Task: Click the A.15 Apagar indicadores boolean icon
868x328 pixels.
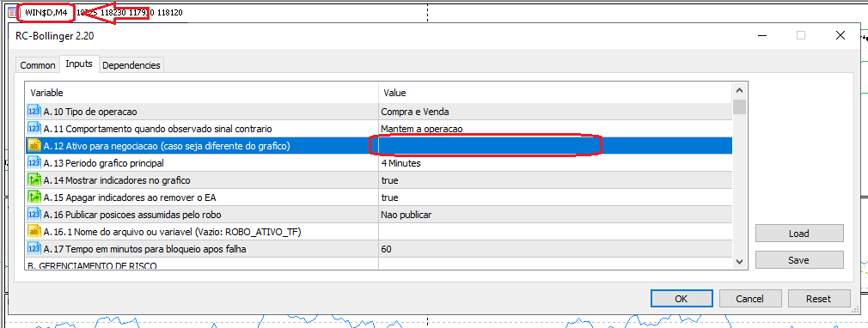Action: (x=34, y=197)
